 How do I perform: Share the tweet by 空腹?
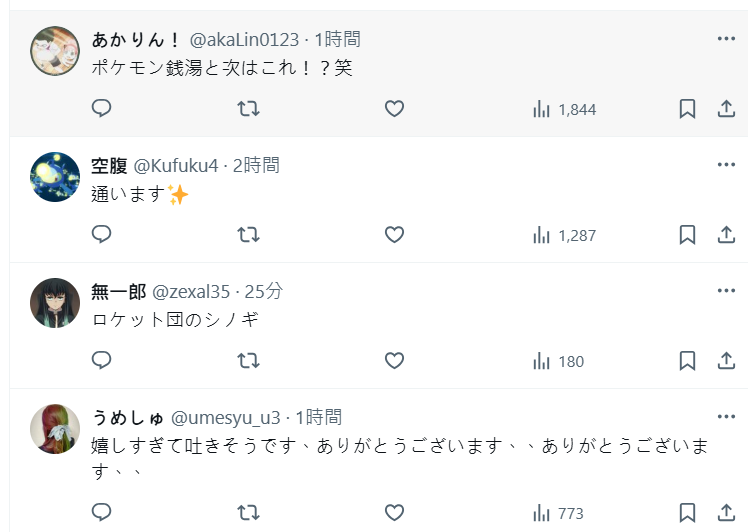pos(727,235)
